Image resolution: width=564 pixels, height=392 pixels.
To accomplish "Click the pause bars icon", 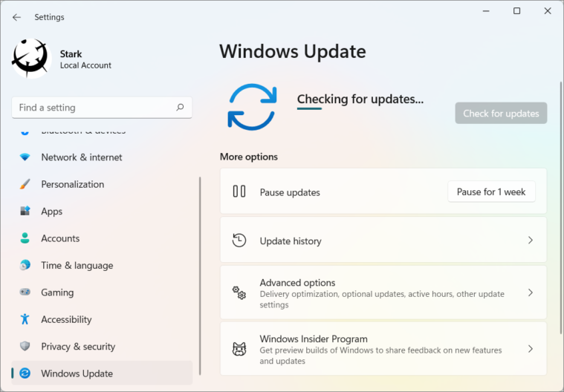I will click(239, 191).
